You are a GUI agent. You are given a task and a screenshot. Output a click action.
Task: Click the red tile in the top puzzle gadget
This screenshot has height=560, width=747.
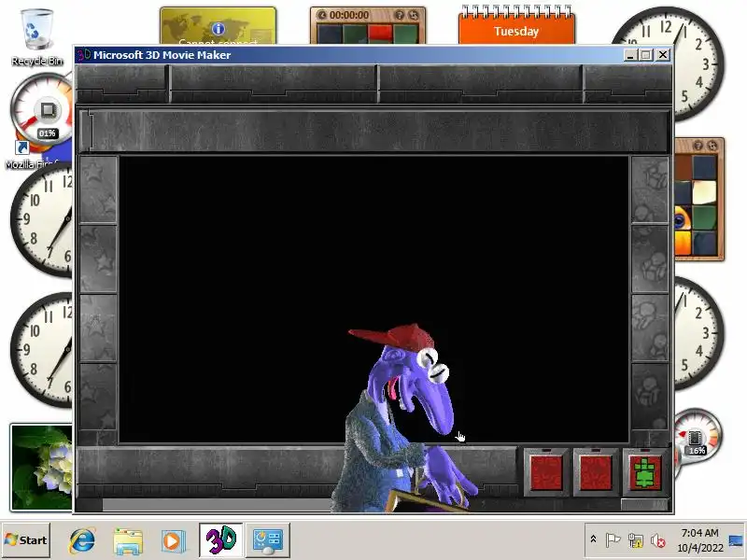pos(380,33)
